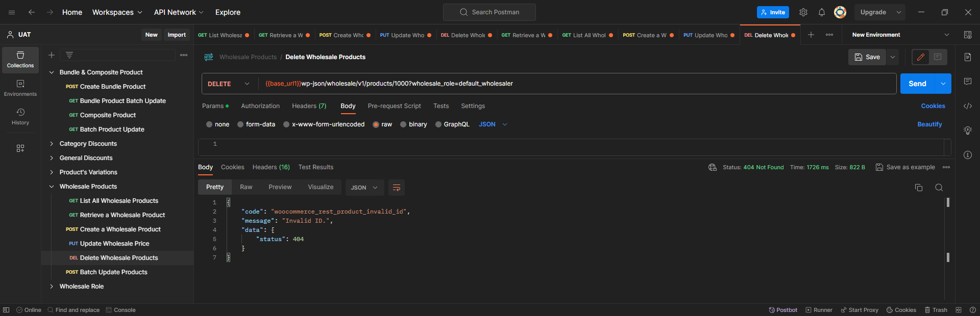Open the JSON body format dropdown
980x316 pixels.
[x=493, y=124]
